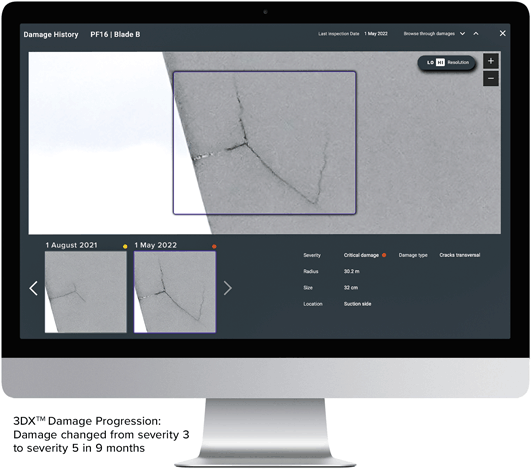Switch resolution to LO
The image size is (531, 469).
(x=430, y=63)
